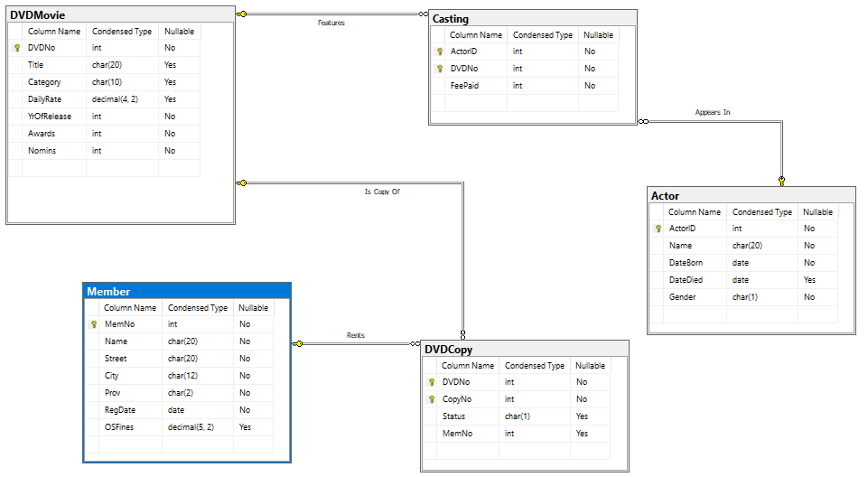Click the Features relationship label
This screenshot has height=477, width=868.
(331, 23)
